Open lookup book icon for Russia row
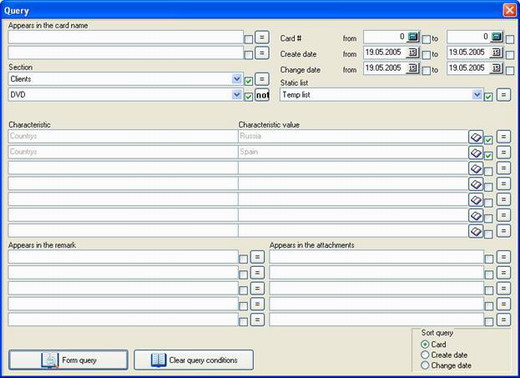This screenshot has height=378, width=520. (476, 137)
